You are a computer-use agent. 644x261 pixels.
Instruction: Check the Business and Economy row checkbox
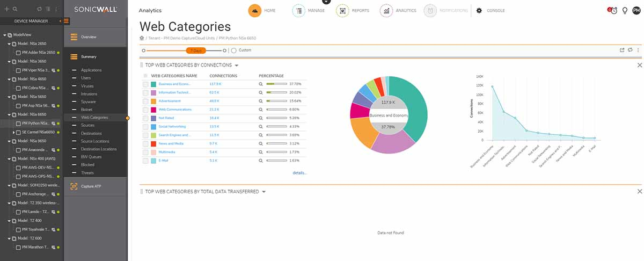(145, 84)
